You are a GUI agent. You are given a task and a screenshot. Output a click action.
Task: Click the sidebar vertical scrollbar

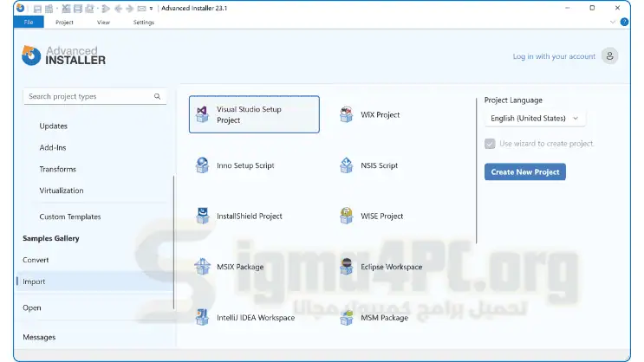173,242
